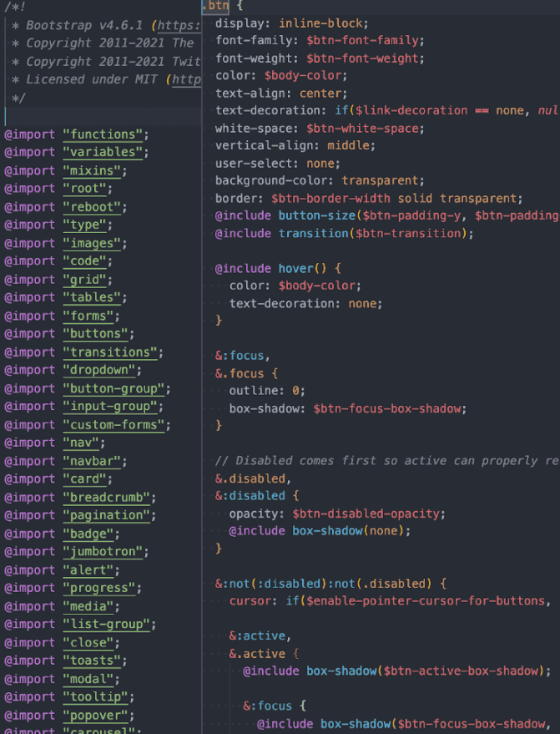Open the "buttons" import file link
560x734 pixels.
tap(98, 333)
